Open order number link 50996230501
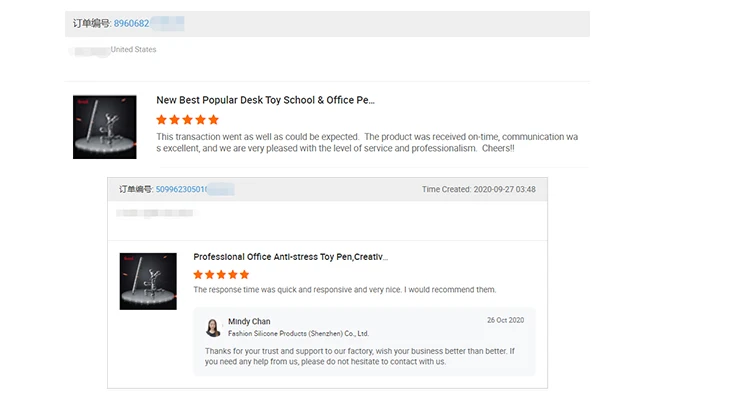This screenshot has width=750, height=400. tap(181, 189)
